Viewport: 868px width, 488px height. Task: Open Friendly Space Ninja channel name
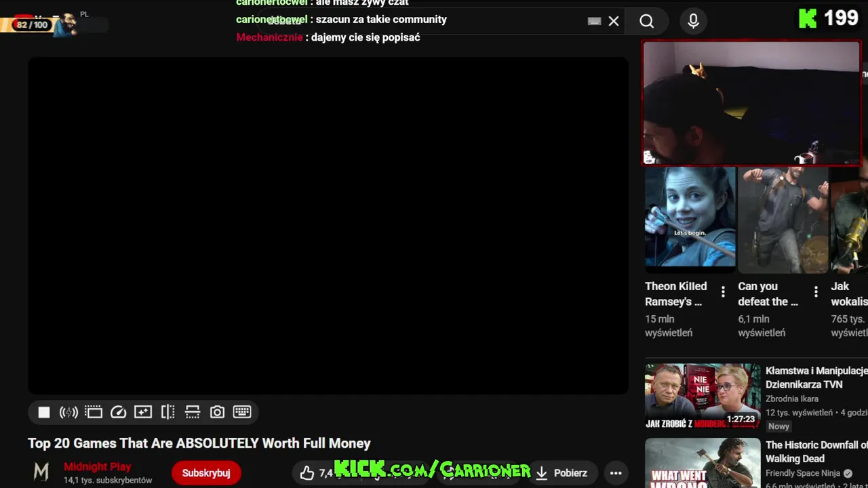803,473
